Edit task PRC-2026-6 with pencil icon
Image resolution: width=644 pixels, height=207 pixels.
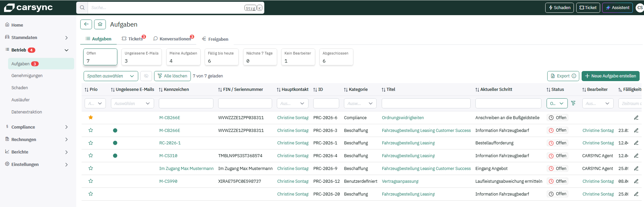tap(636, 117)
